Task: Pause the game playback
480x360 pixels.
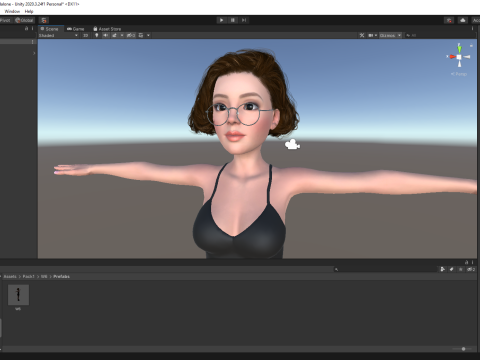Action: tap(233, 20)
